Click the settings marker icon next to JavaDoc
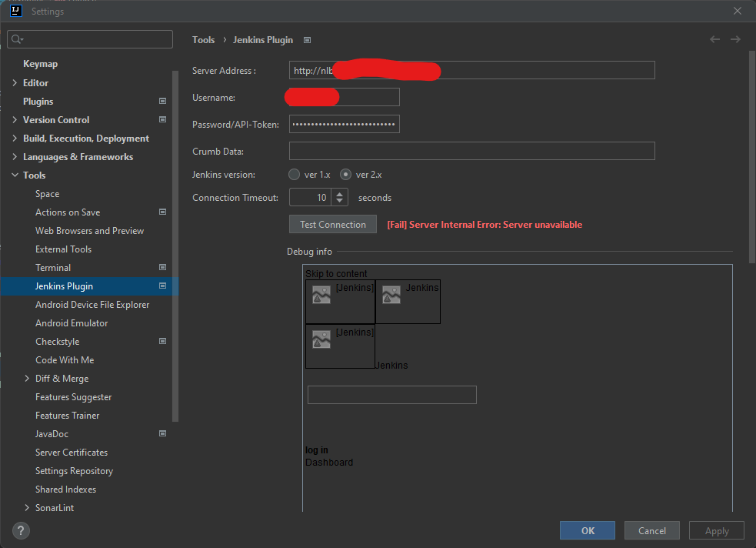756x548 pixels. pyautogui.click(x=162, y=433)
